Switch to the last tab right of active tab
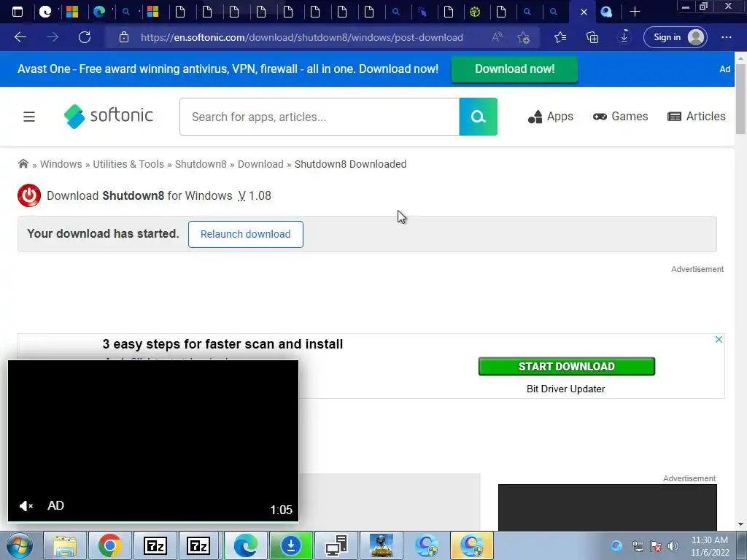747x560 pixels. pyautogui.click(x=606, y=12)
